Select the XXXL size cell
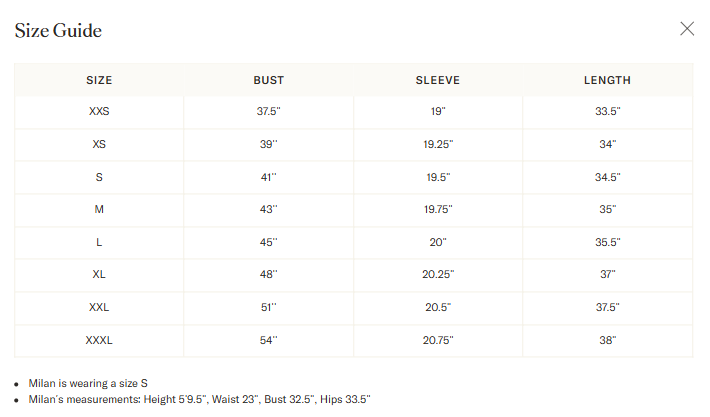Screen dimensions: 710x417 (99, 340)
